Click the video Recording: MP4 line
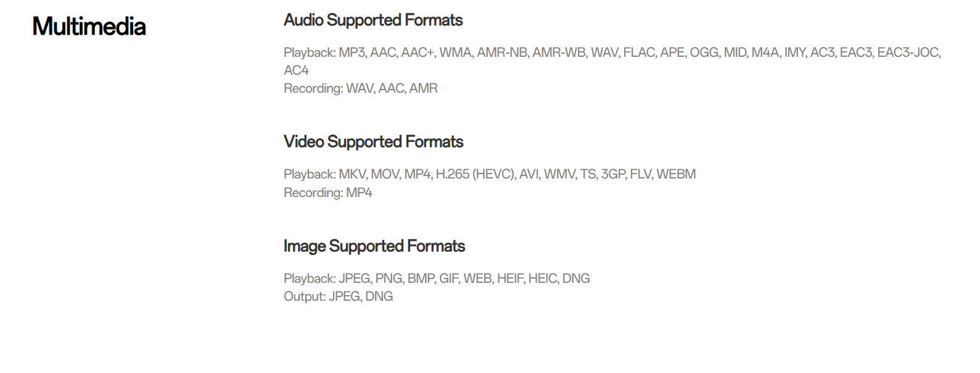Viewport: 980px width, 373px height. tap(327, 193)
